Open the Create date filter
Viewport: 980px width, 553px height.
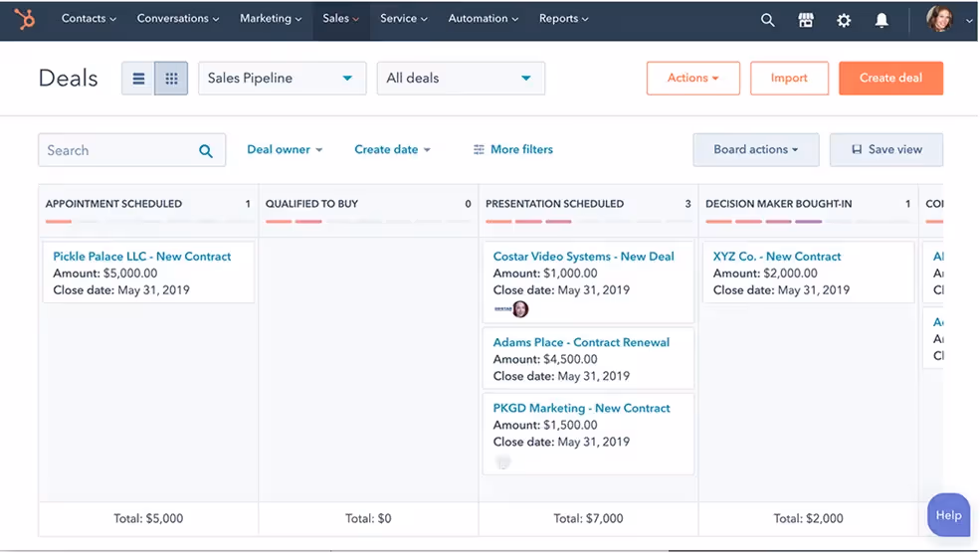pos(393,149)
